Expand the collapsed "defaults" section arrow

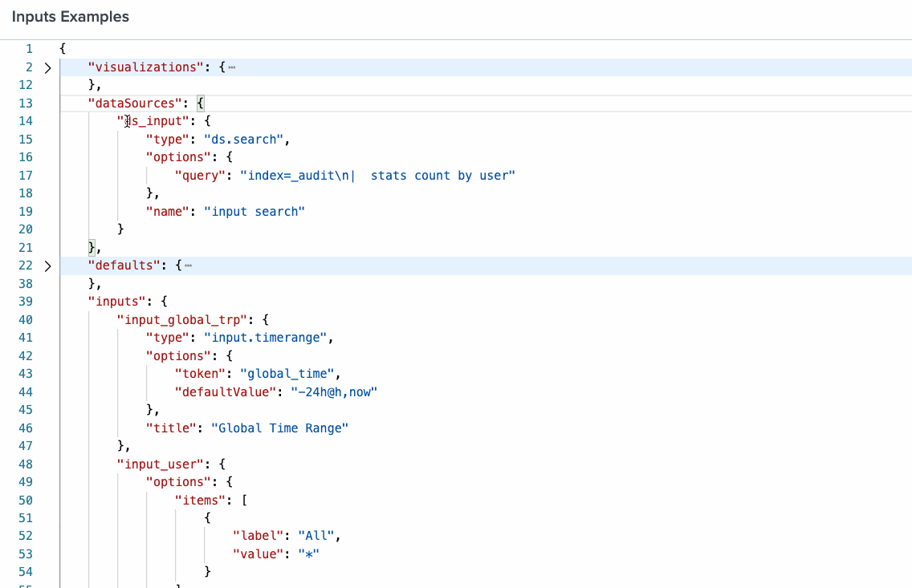(x=47, y=266)
